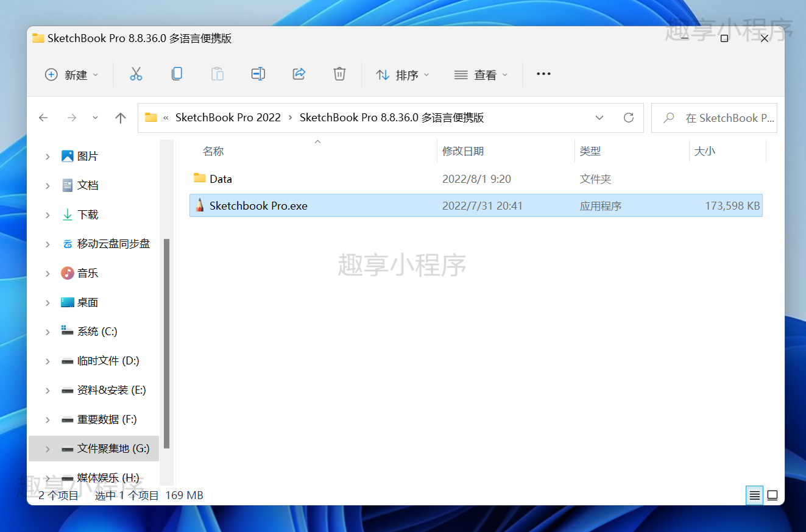Click the Pictures icon in sidebar
This screenshot has width=806, height=532.
pos(68,156)
